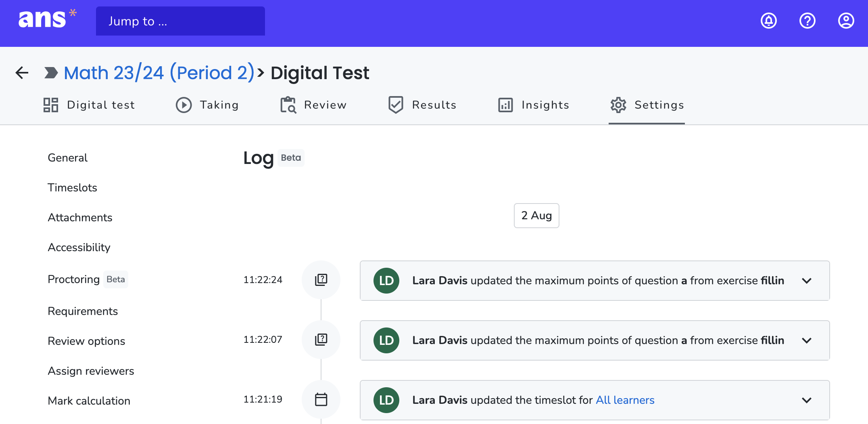Click the back arrow beside the breadcrumb

21,72
